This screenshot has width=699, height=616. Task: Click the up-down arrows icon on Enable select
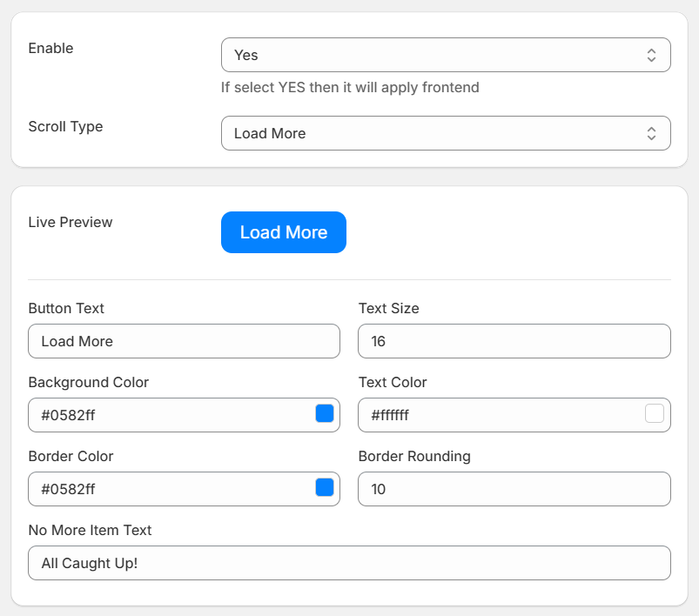click(x=651, y=56)
